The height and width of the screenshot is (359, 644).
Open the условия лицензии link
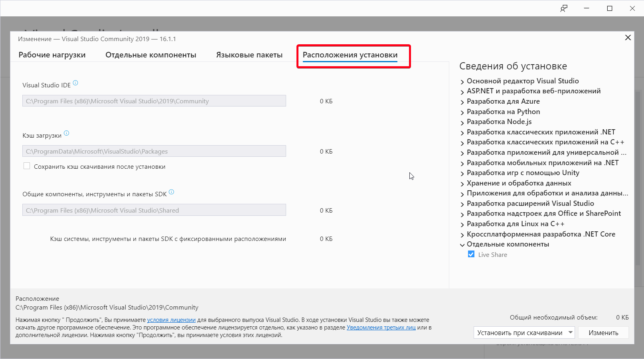171,320
